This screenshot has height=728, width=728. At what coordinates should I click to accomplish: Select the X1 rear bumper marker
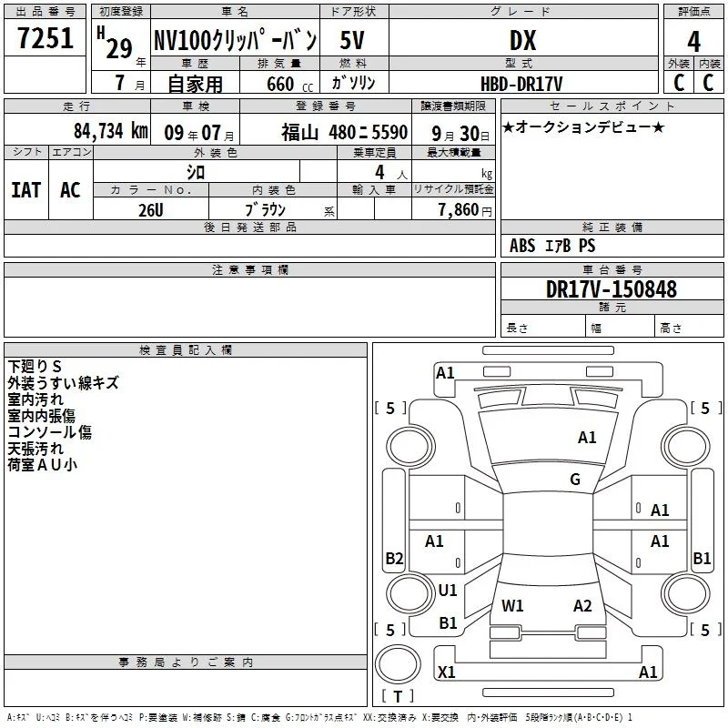(x=447, y=672)
